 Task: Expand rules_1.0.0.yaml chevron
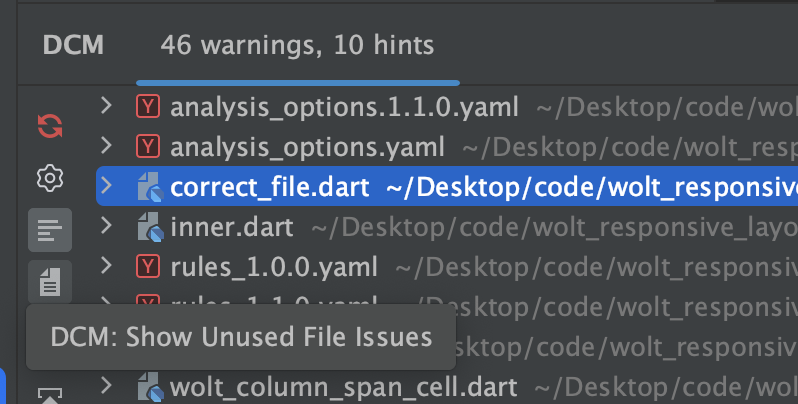click(106, 266)
